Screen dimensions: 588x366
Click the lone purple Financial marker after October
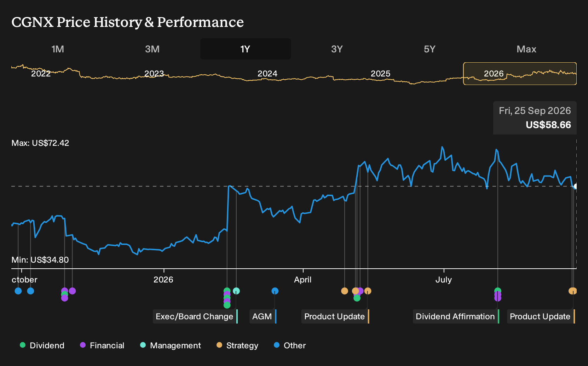coord(72,291)
